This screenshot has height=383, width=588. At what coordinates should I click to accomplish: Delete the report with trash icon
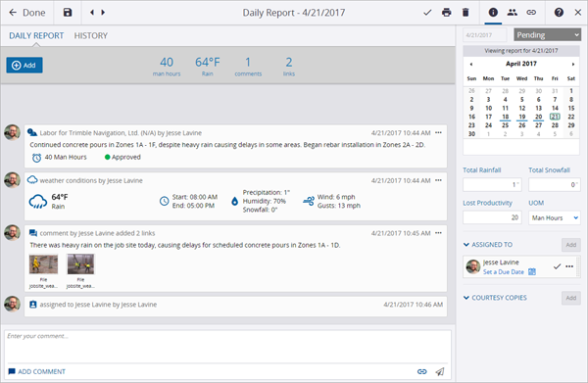(465, 13)
